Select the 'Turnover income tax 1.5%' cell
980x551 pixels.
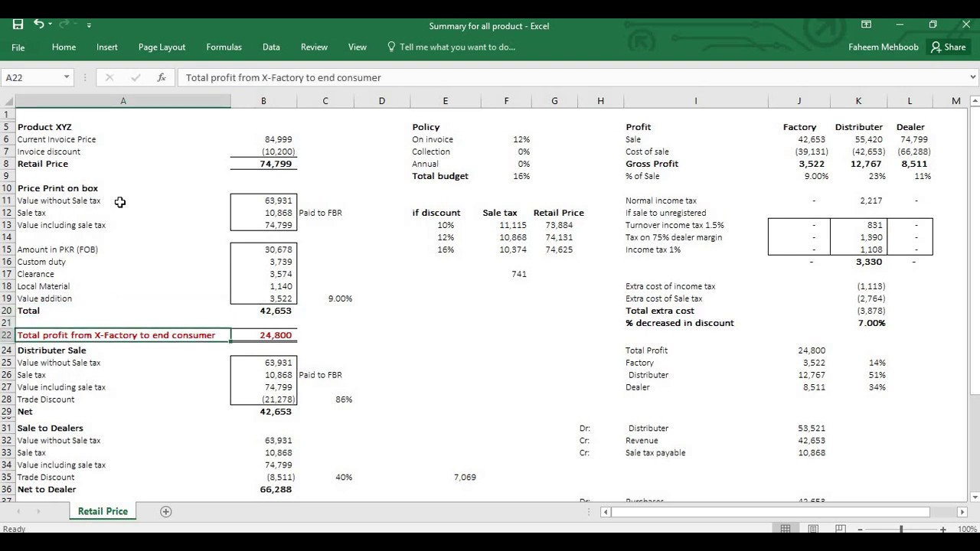tap(695, 225)
